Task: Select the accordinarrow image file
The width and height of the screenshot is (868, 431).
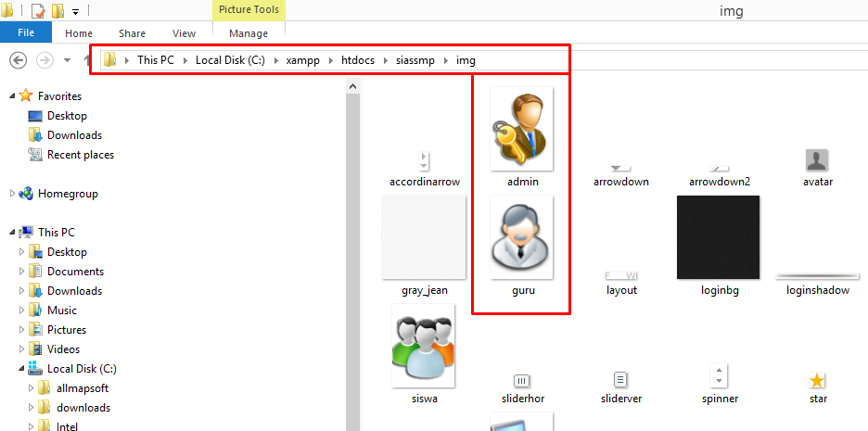Action: coord(425,169)
